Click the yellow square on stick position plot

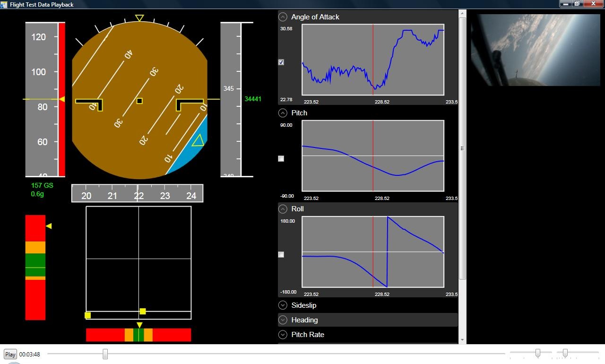point(143,311)
